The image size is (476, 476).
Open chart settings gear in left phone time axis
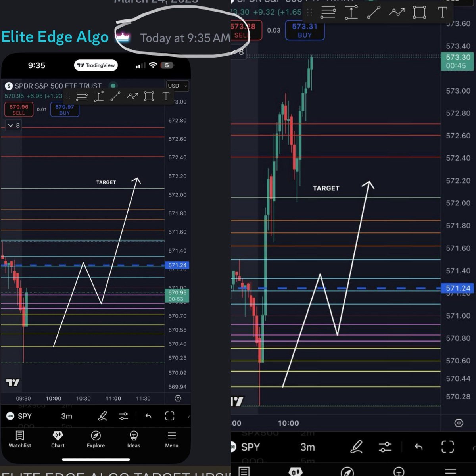178,399
